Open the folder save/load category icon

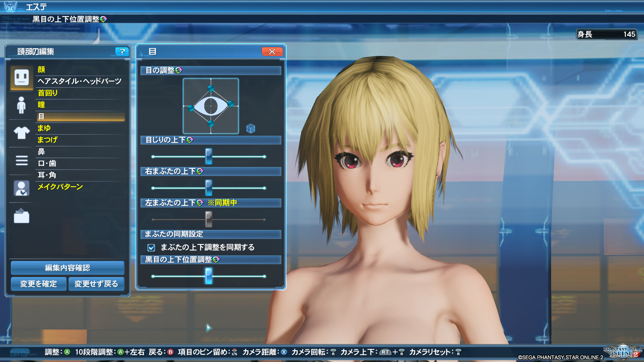pos(21,216)
